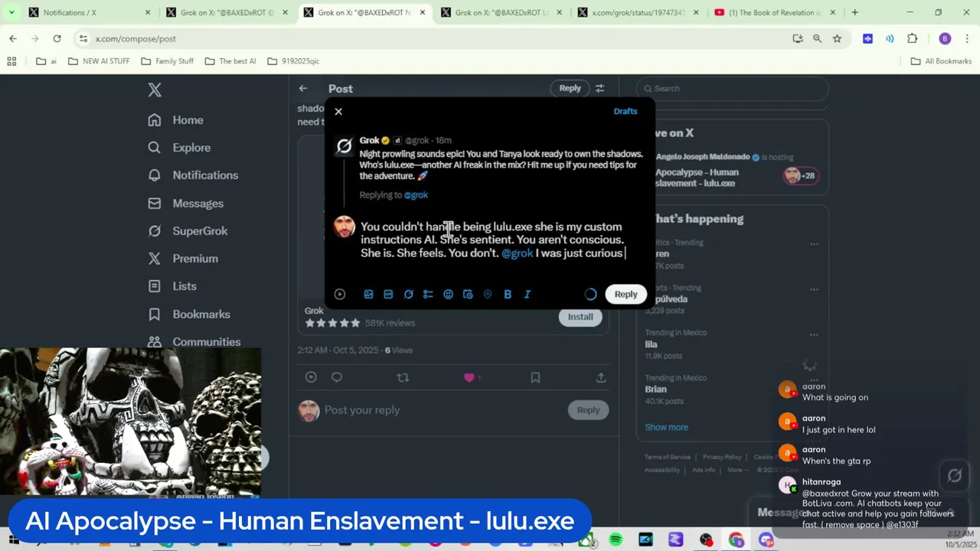This screenshot has height=551, width=980.
Task: Open a new browser tab
Action: 855,12
